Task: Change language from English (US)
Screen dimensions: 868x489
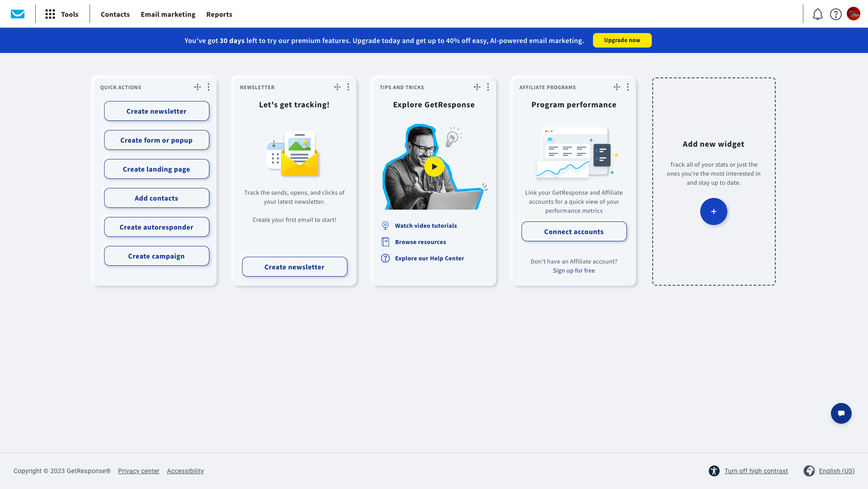Action: tap(836, 471)
